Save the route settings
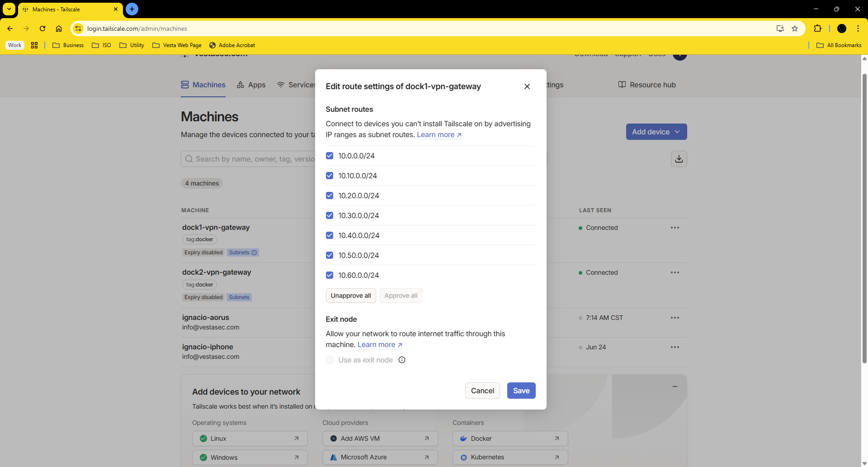Screen dimensions: 868x467 pyautogui.click(x=521, y=391)
